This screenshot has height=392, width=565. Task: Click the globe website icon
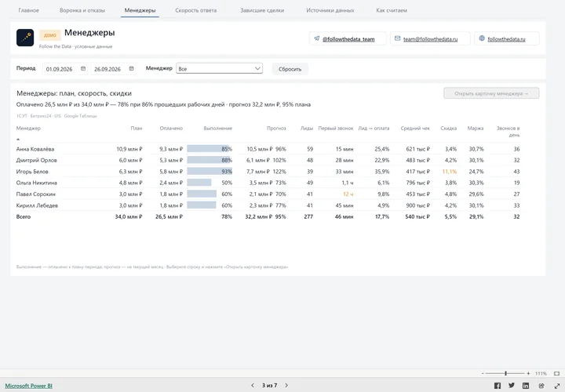coord(482,38)
